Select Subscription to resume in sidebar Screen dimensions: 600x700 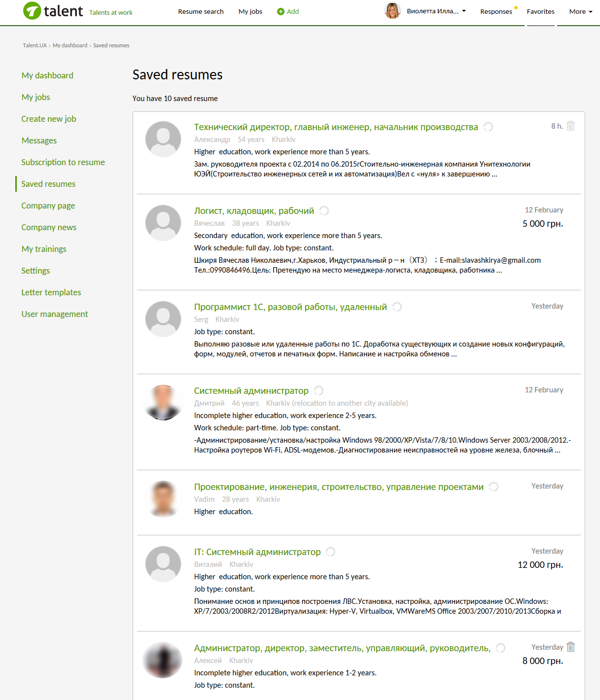coord(63,162)
